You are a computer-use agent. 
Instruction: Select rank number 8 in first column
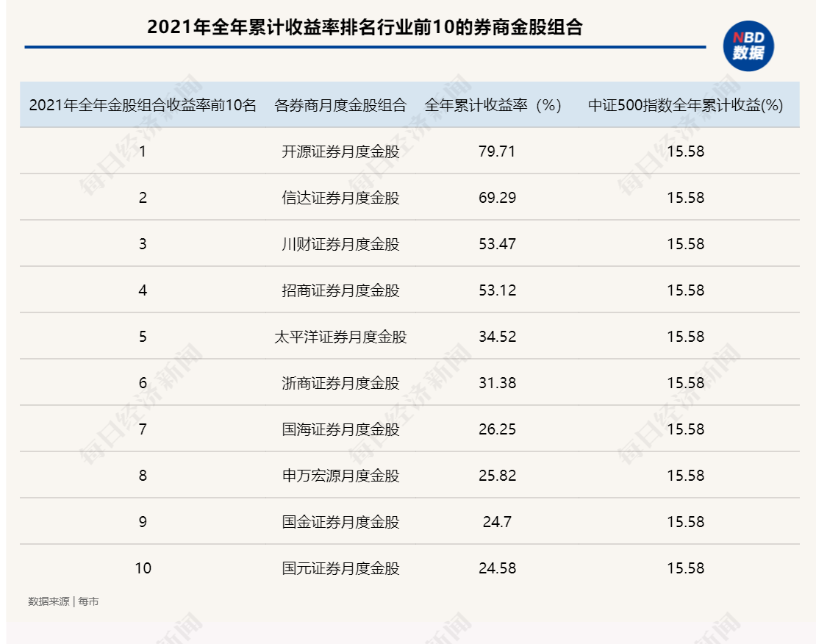[143, 476]
